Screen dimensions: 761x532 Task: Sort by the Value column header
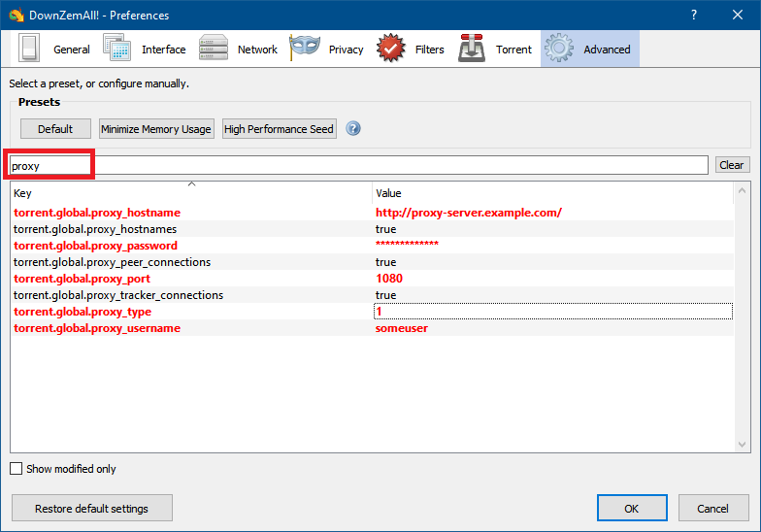(x=552, y=192)
